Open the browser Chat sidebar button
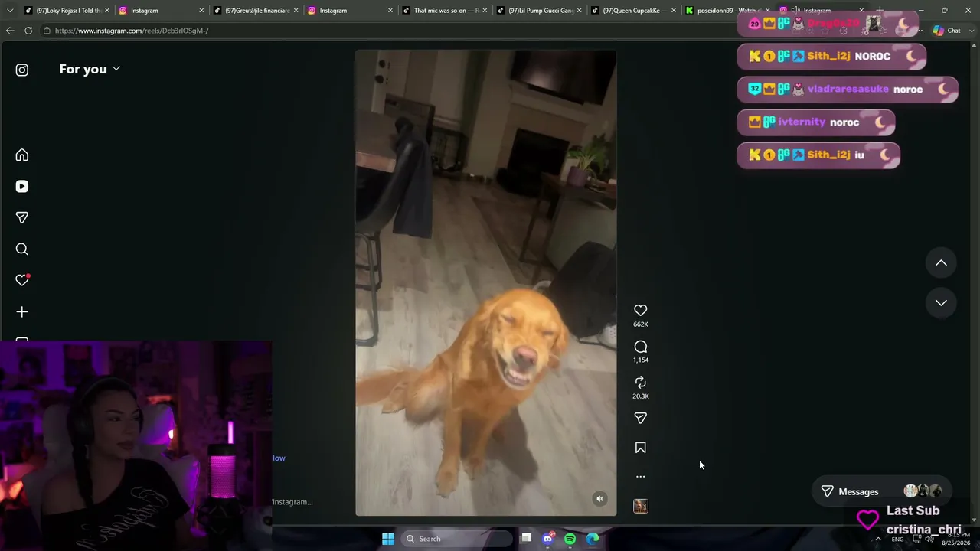 (x=947, y=31)
